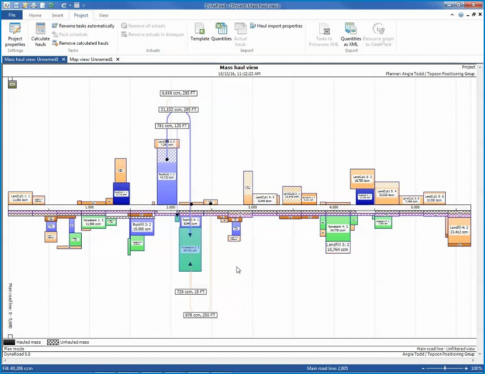485x374 pixels.
Task: Click the zoom in plus button
Action: 466,368
